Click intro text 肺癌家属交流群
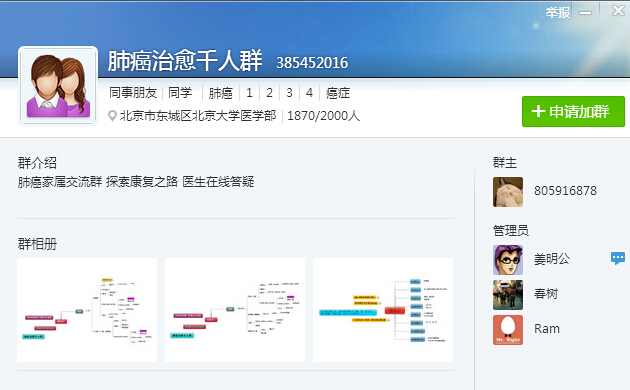The width and height of the screenshot is (630, 390). click(x=59, y=182)
